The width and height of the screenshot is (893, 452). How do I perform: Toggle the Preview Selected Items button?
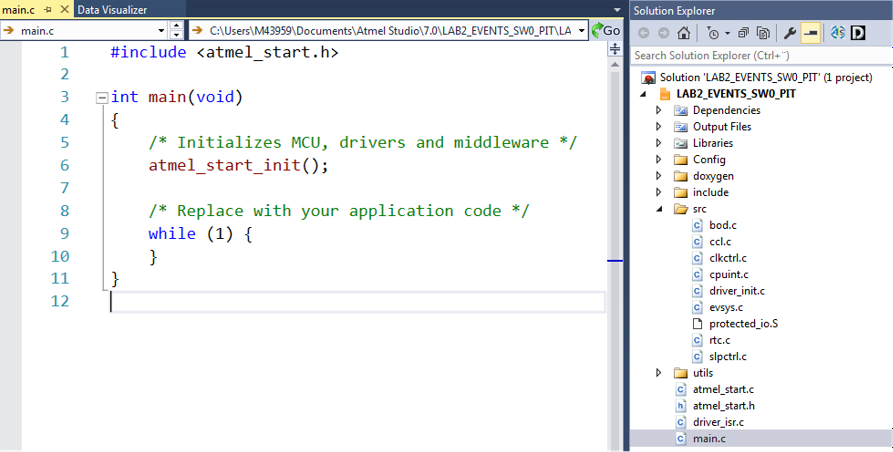click(810, 33)
